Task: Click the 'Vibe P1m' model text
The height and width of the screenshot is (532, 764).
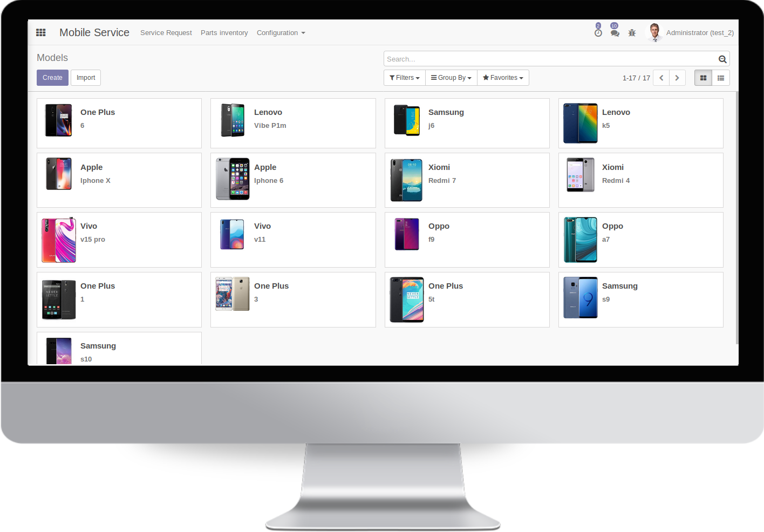Action: (270, 125)
